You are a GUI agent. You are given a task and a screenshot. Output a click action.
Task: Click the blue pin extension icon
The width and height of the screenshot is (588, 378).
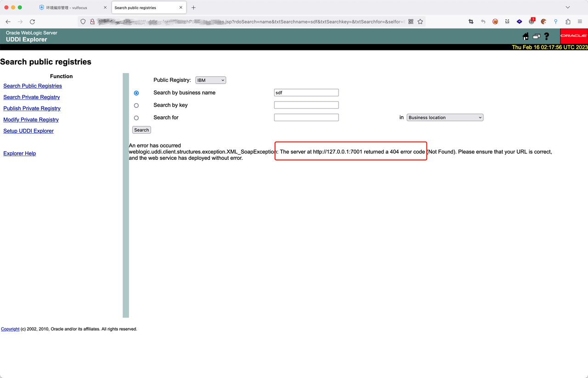click(555, 22)
